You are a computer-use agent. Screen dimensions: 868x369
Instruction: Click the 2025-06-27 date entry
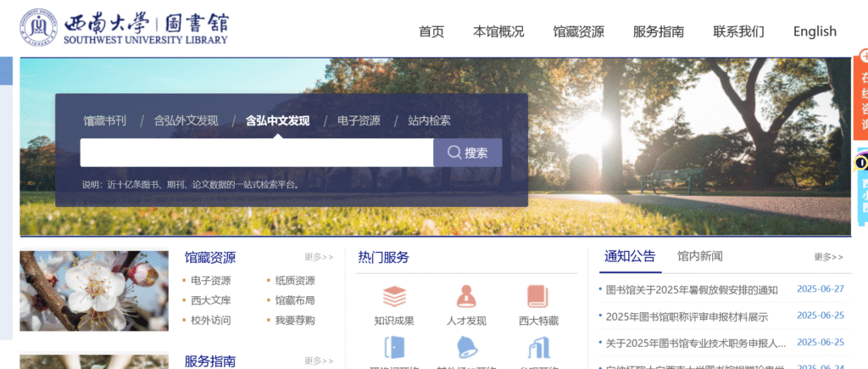pyautogui.click(x=821, y=289)
